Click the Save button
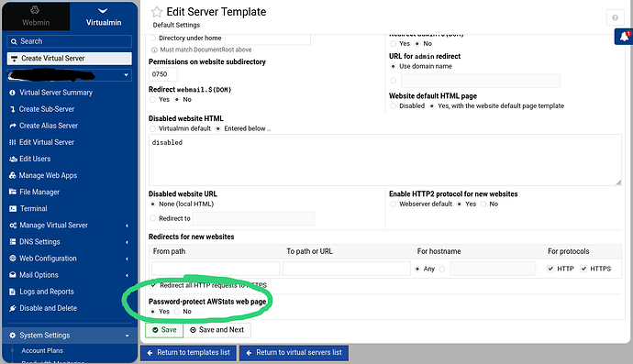The image size is (633, 364). pyautogui.click(x=164, y=330)
